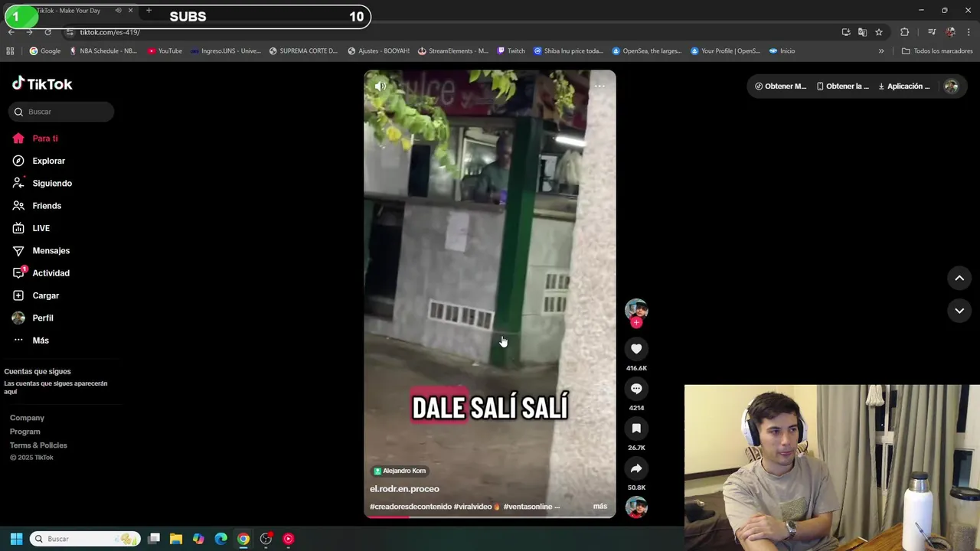980x551 pixels.
Task: Click the Obtener la... button
Action: [x=843, y=86]
